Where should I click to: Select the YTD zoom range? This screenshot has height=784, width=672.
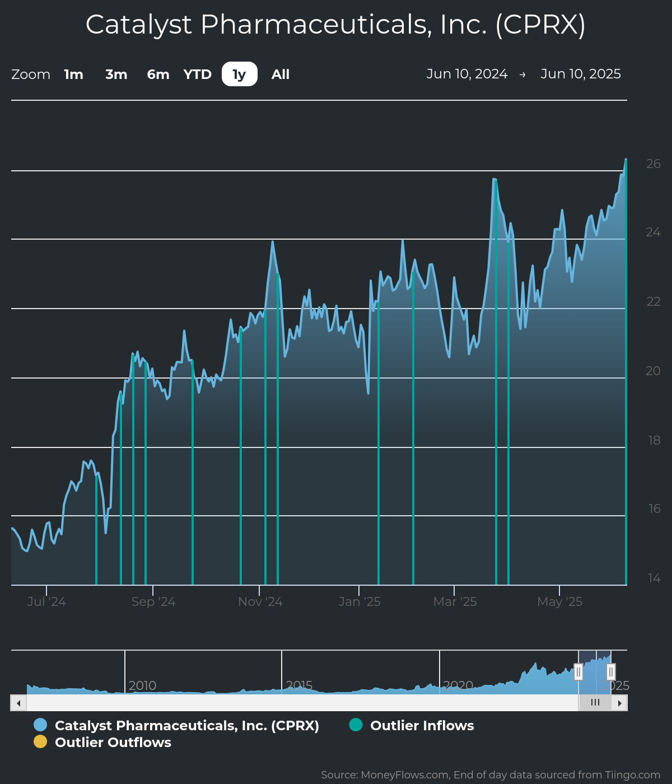[198, 74]
